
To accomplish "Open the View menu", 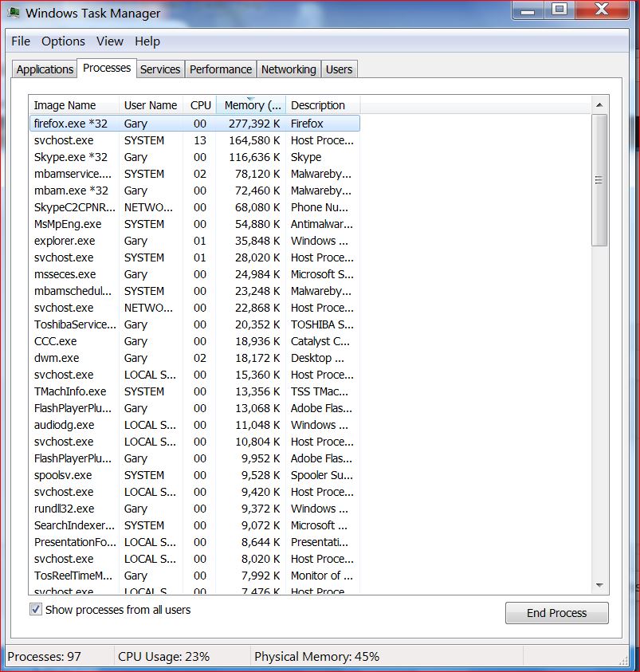I will pyautogui.click(x=110, y=41).
